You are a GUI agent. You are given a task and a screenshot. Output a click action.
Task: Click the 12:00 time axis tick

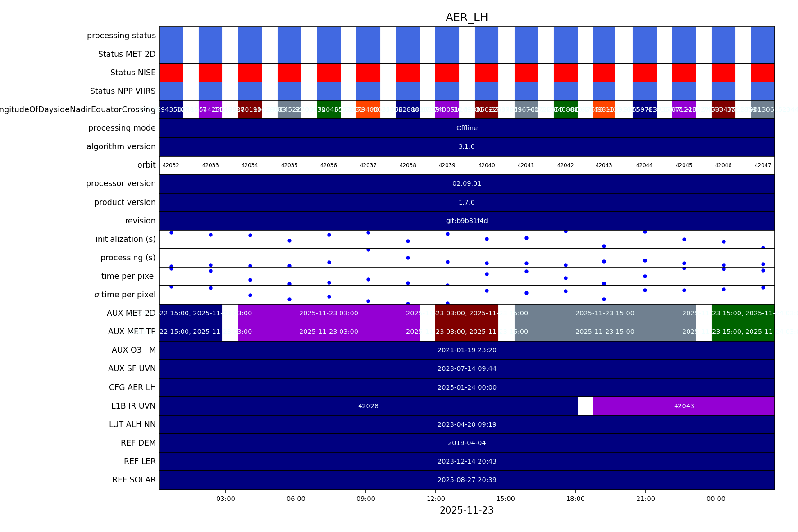[x=436, y=499]
